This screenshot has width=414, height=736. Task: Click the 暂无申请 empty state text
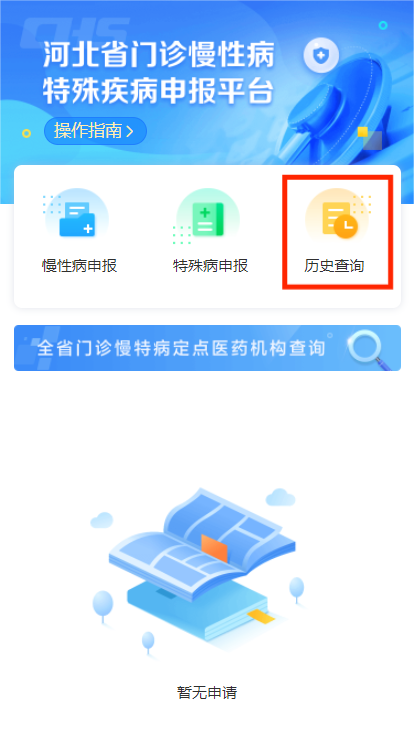click(x=207, y=692)
